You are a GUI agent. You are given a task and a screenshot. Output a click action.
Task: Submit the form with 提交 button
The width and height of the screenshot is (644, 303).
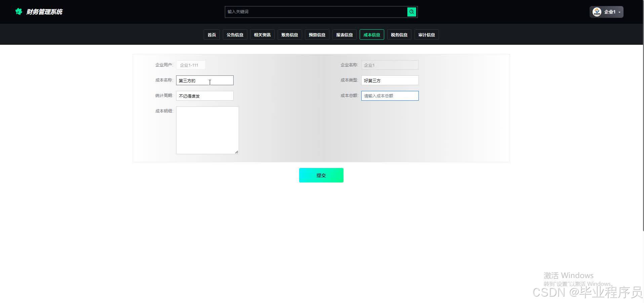pos(321,175)
